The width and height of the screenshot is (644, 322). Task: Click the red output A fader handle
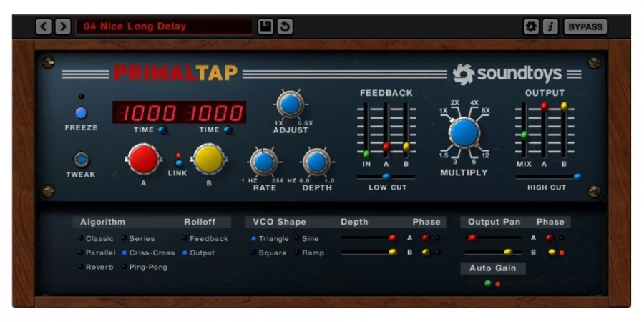tap(545, 107)
